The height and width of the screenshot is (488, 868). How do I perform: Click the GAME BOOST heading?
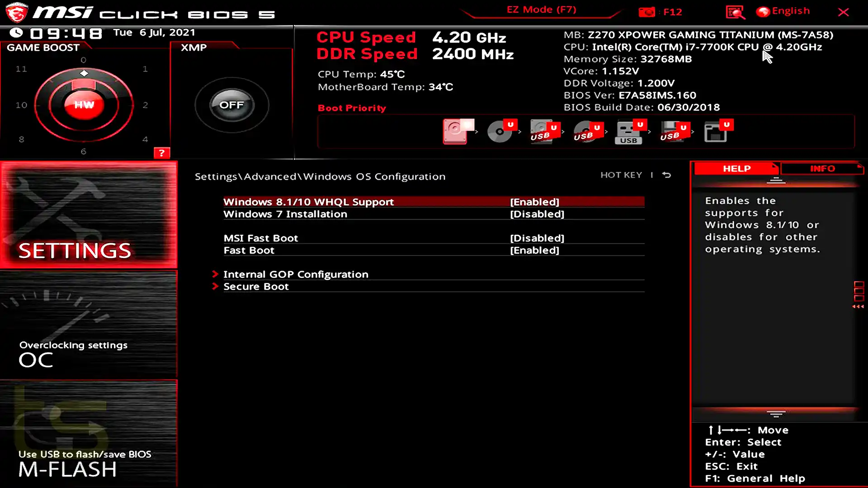43,47
